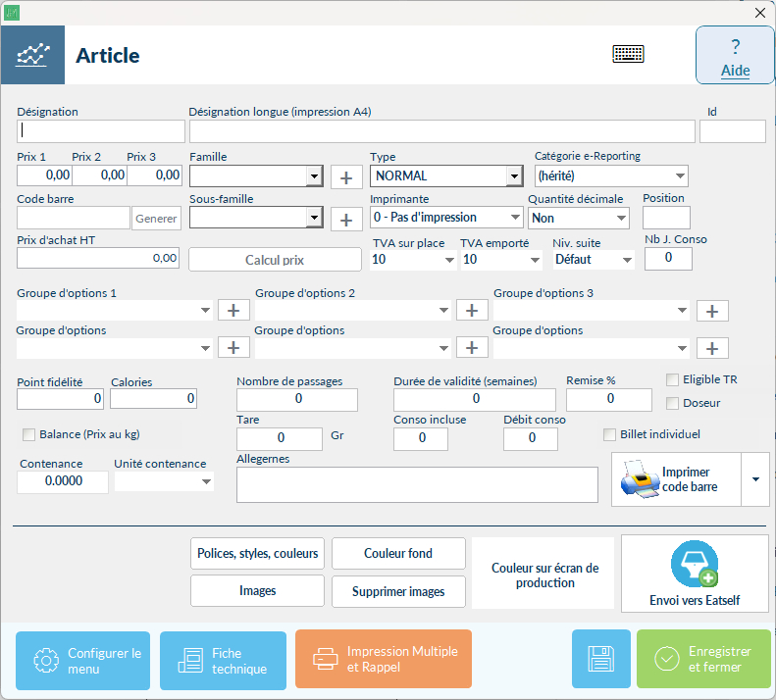Add option group for Groupe d'options 1
776x700 pixels.
[x=233, y=310]
